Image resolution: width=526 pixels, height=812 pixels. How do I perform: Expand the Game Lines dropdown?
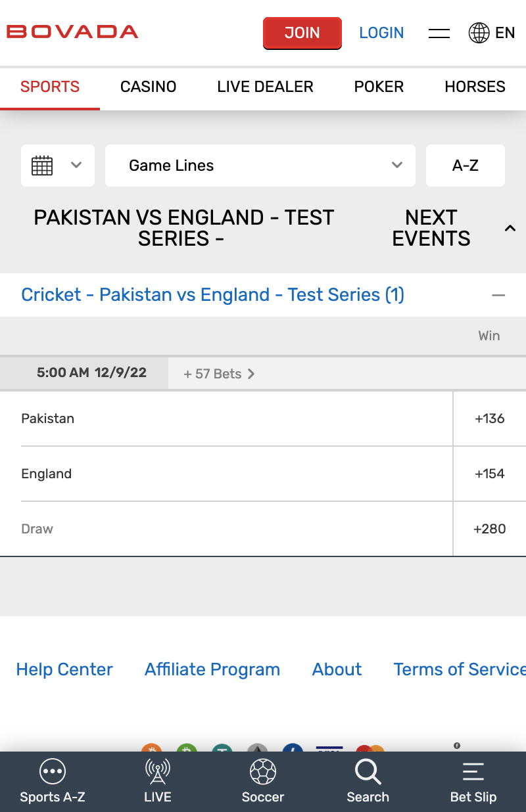point(260,166)
